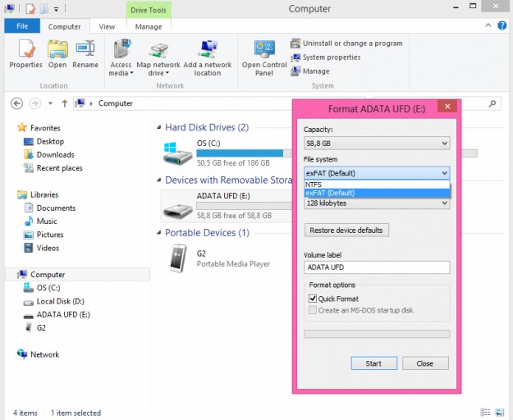Click Add a network location icon
The image size is (513, 420).
207,52
